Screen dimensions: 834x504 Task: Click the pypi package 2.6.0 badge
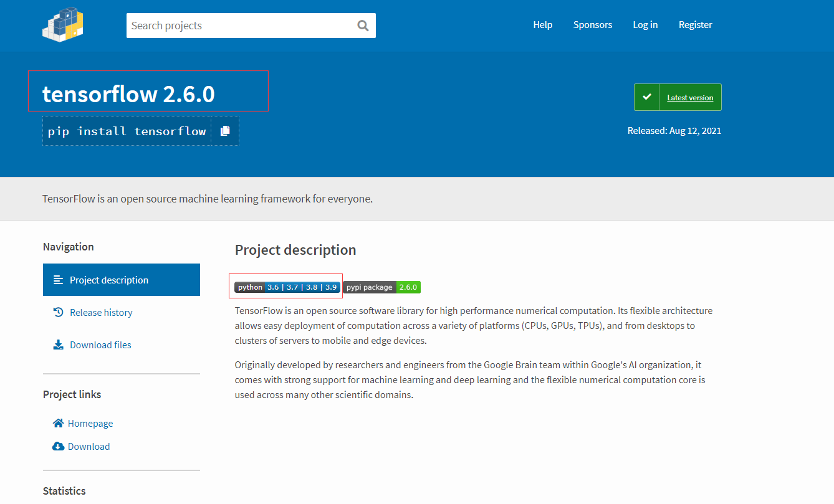(381, 287)
